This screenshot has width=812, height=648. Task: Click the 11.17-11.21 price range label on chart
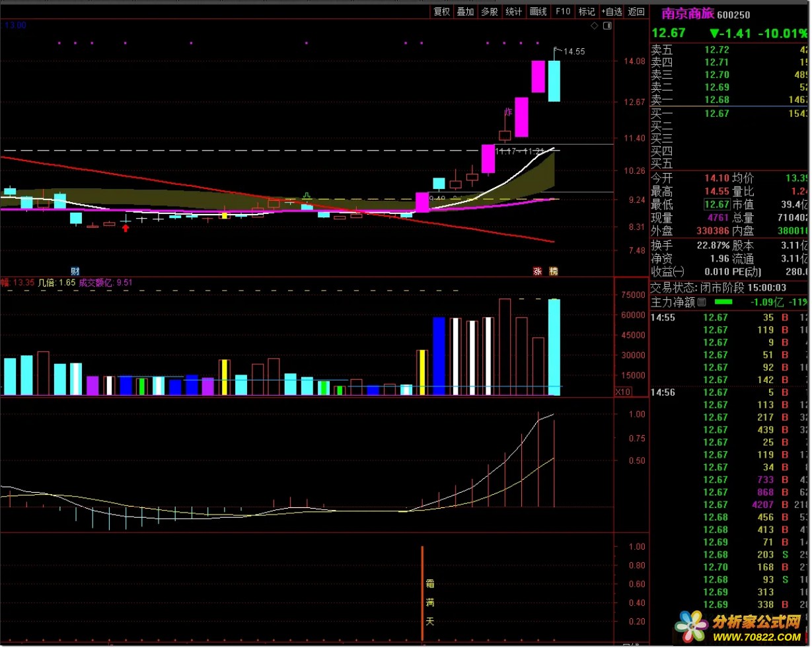click(519, 152)
